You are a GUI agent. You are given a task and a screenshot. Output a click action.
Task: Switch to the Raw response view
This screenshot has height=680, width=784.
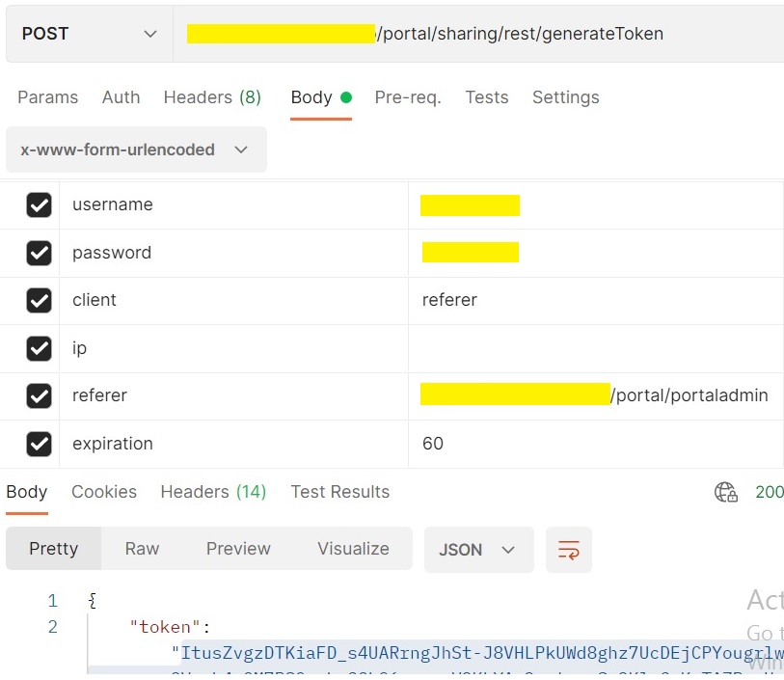(x=141, y=548)
